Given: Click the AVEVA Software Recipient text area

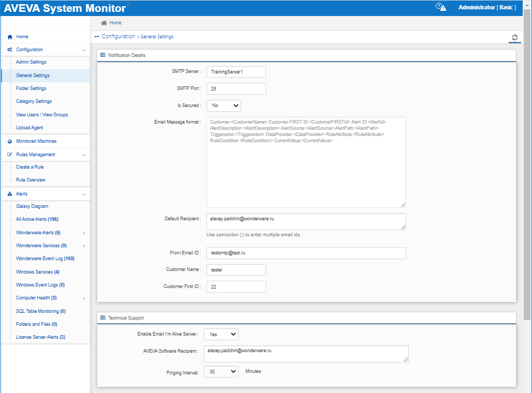Looking at the screenshot, I should tap(306, 354).
